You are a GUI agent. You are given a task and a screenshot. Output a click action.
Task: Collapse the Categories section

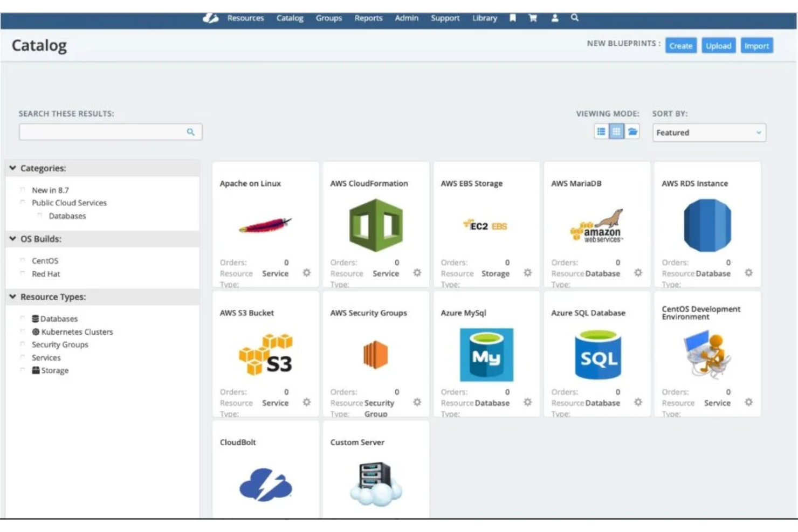tap(12, 168)
